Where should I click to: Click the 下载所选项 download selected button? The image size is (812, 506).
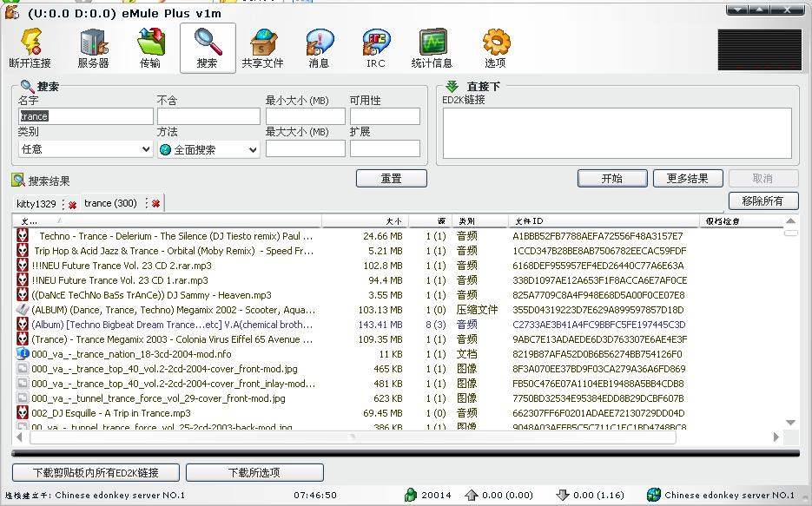254,473
